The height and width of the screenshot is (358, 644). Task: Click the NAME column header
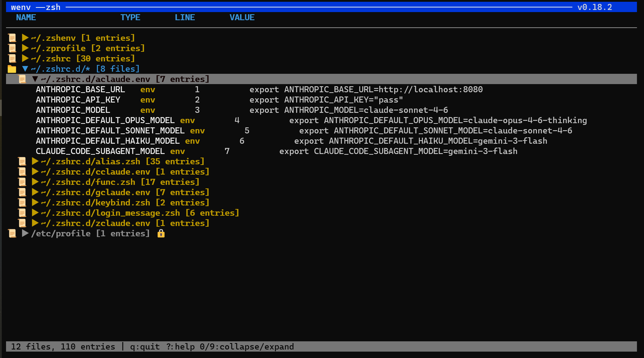point(26,17)
